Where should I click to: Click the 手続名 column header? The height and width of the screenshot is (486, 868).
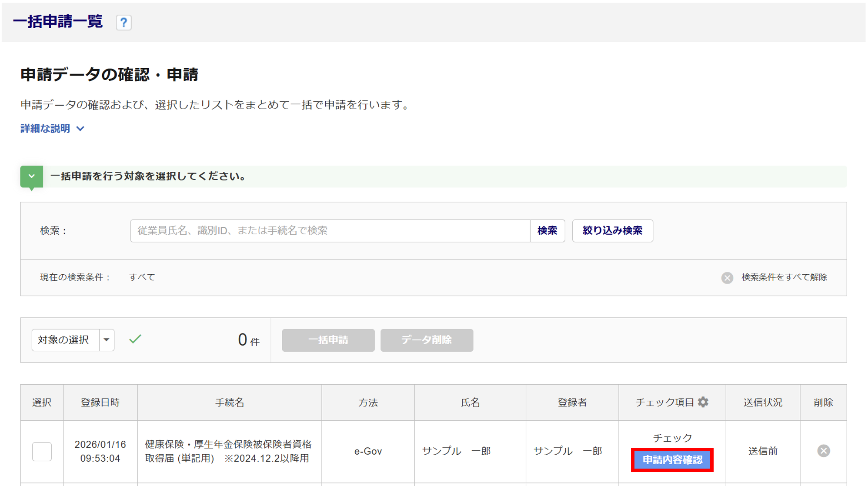point(229,403)
